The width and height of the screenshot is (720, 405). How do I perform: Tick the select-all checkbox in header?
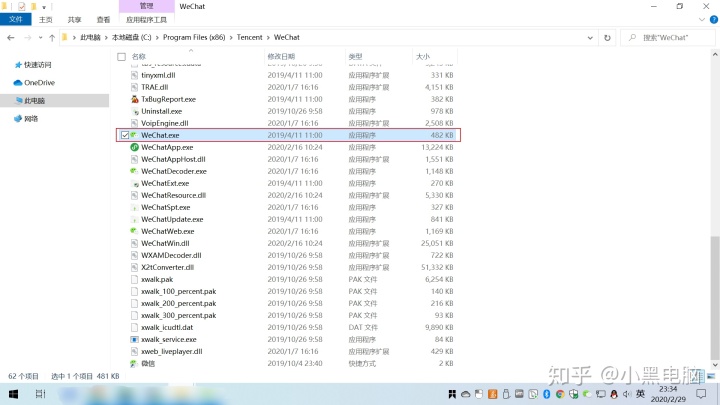click(121, 56)
